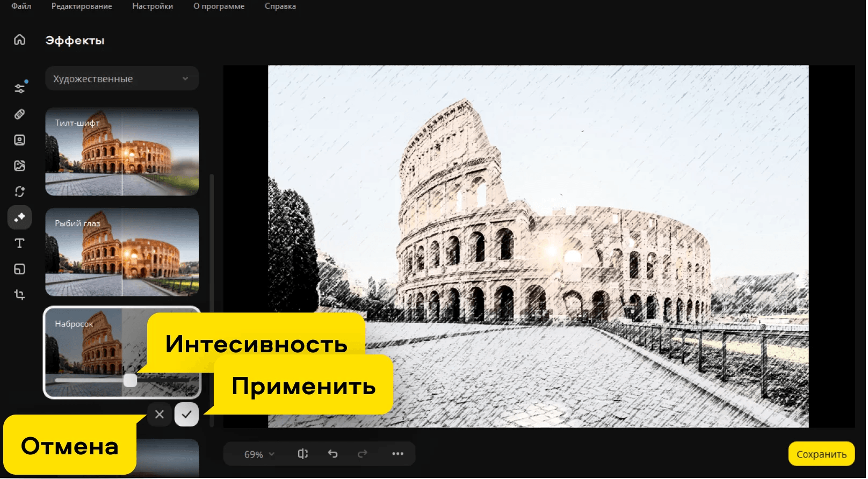
Task: Cancel the effect with the X button
Action: coord(160,415)
